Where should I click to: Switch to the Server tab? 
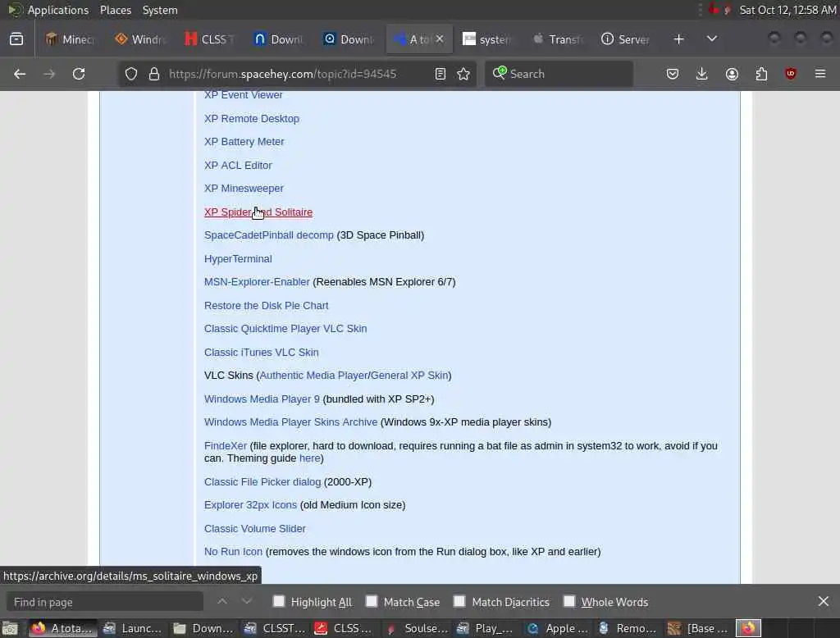tap(625, 39)
